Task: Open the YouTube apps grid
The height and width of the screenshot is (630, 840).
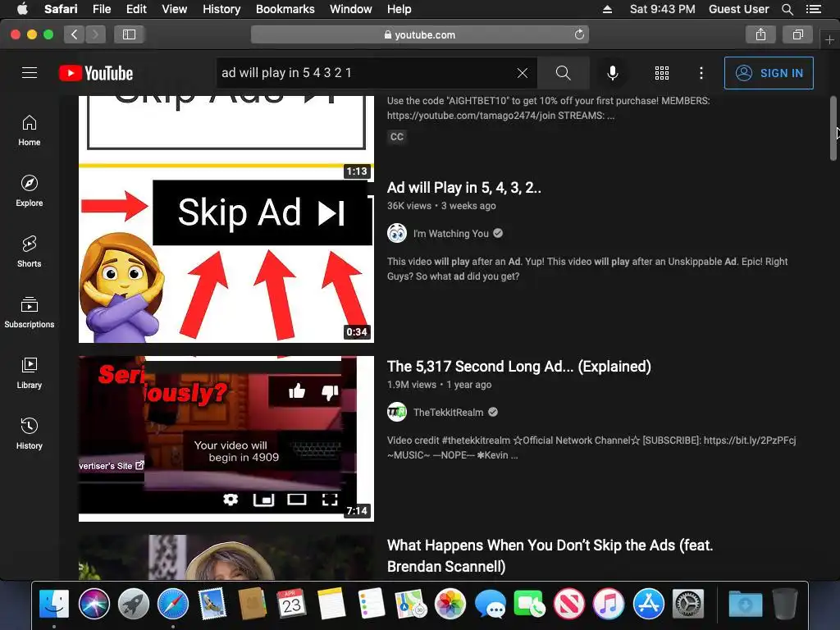Action: tap(662, 73)
